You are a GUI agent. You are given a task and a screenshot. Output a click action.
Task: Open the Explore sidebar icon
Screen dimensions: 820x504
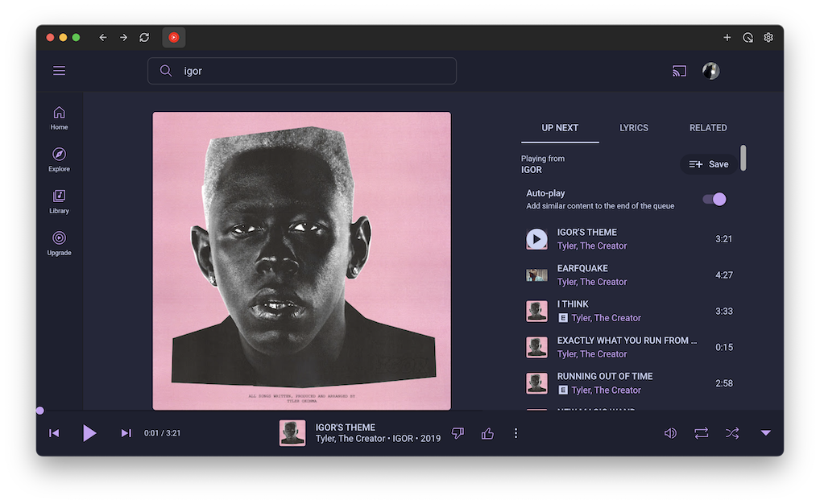(x=59, y=155)
